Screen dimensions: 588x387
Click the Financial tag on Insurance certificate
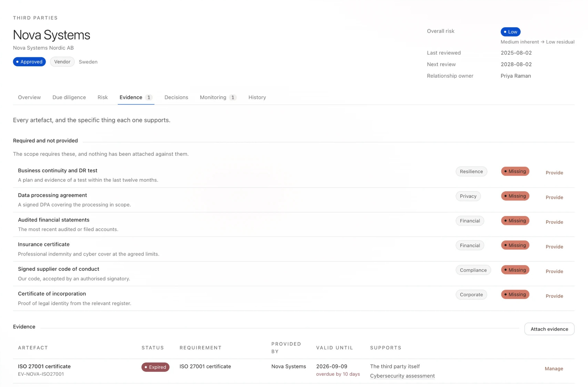pyautogui.click(x=470, y=245)
